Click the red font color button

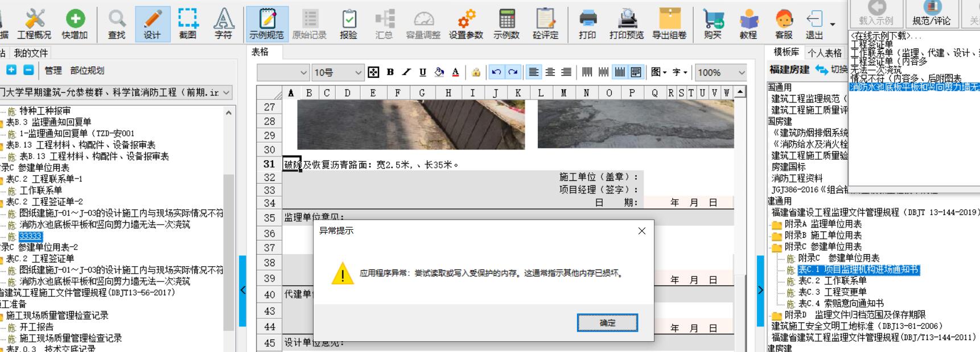coord(455,72)
